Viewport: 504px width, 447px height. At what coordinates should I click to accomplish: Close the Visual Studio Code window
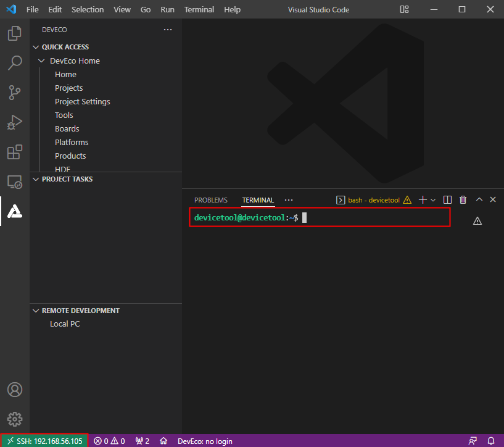click(490, 10)
